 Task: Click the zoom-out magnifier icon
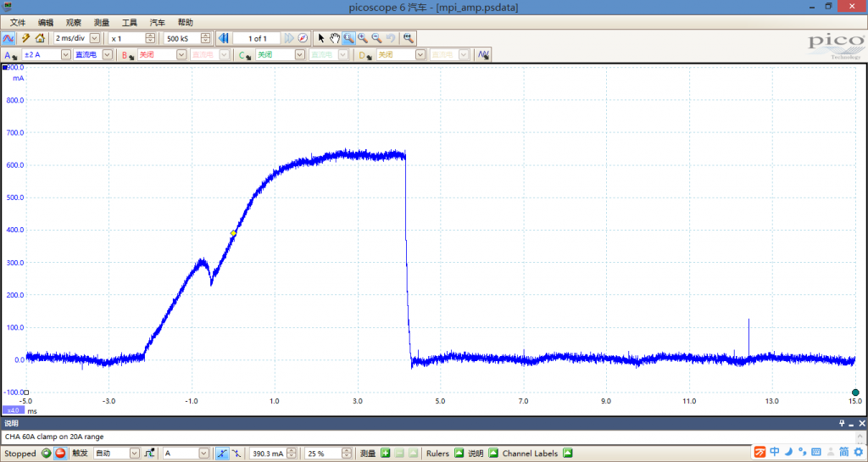tap(376, 38)
